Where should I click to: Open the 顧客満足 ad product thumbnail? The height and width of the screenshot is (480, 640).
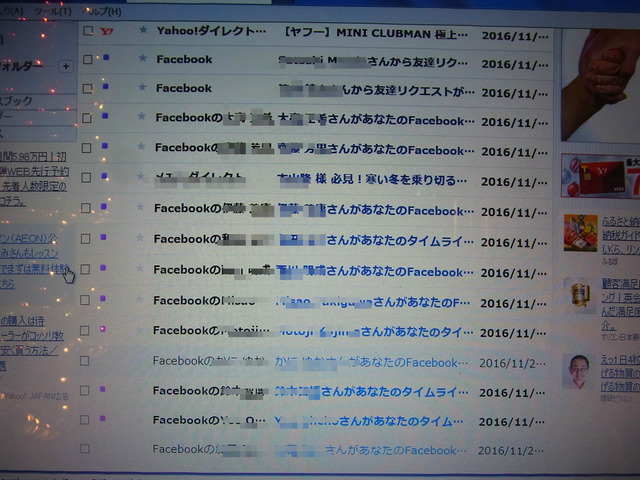580,295
